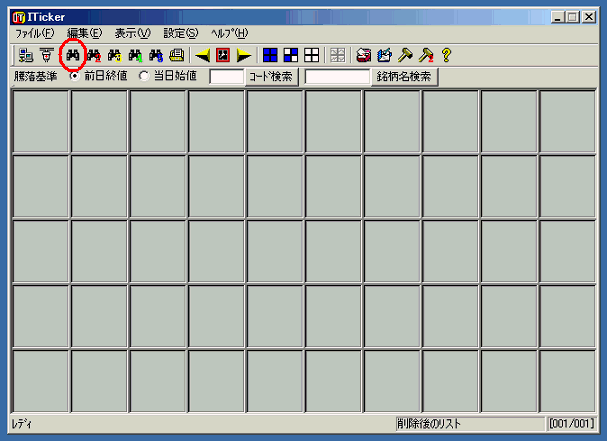
Task: Click the 騰落基準 label
Action: point(36,76)
